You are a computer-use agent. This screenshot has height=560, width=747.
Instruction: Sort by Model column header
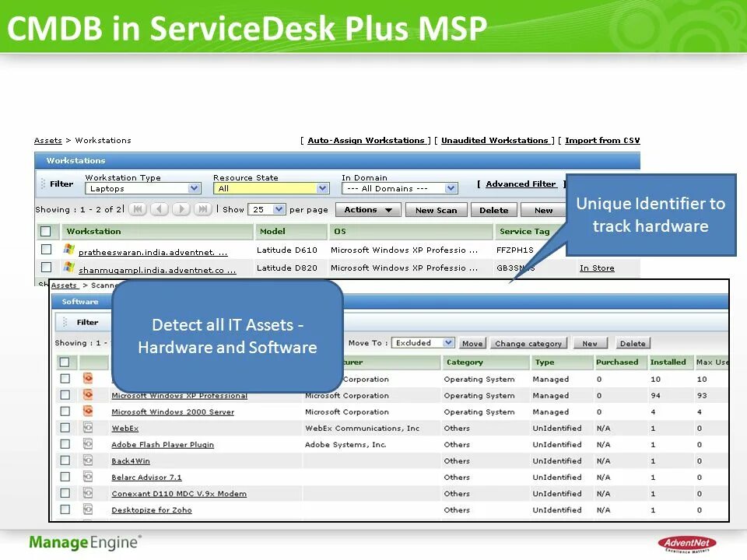tap(272, 232)
